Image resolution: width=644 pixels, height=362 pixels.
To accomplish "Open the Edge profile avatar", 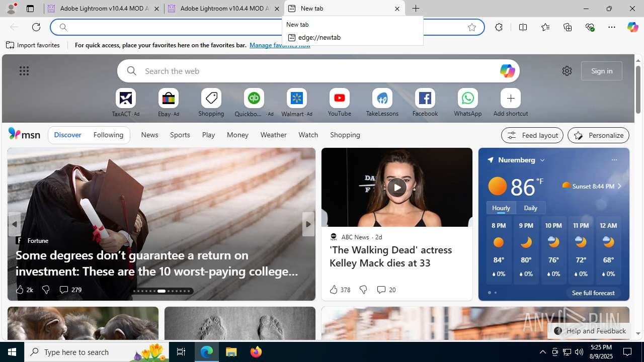I will (11, 9).
